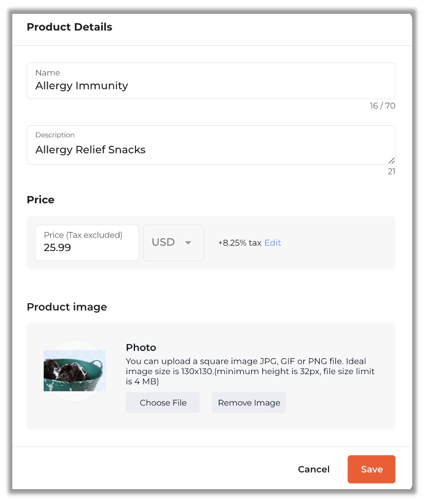Click the +8.25% tax text
This screenshot has height=504, width=426.
239,243
